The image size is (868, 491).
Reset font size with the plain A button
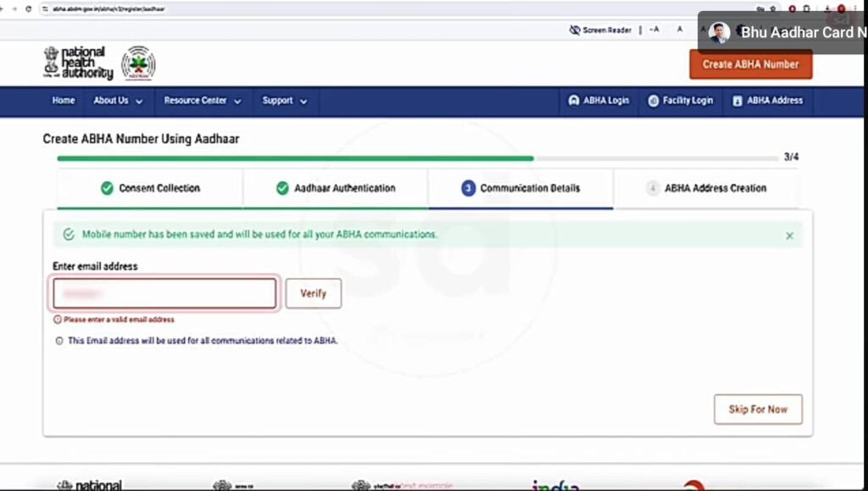pos(680,30)
